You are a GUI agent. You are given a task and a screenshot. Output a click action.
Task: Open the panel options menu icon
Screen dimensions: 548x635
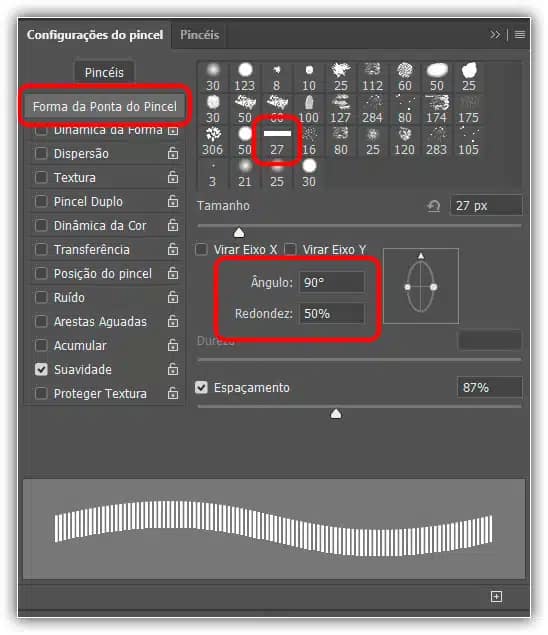520,35
